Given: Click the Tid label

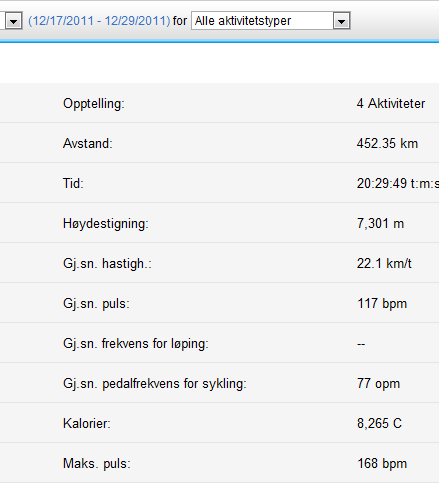Looking at the screenshot, I should (73, 183).
